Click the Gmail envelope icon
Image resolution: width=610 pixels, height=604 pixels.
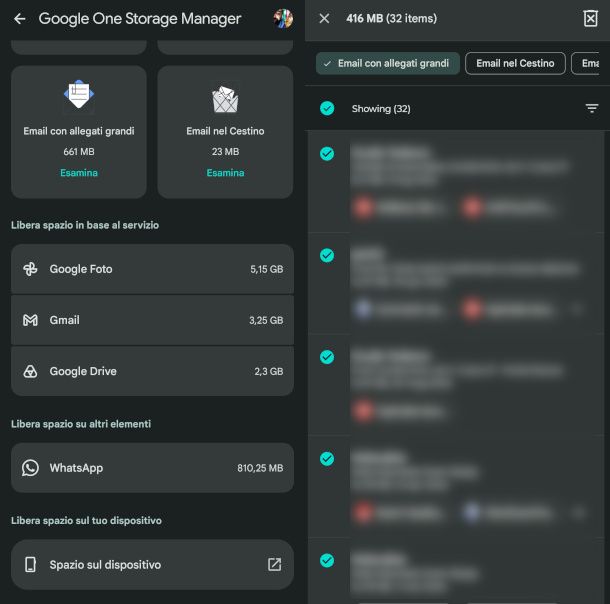30,320
